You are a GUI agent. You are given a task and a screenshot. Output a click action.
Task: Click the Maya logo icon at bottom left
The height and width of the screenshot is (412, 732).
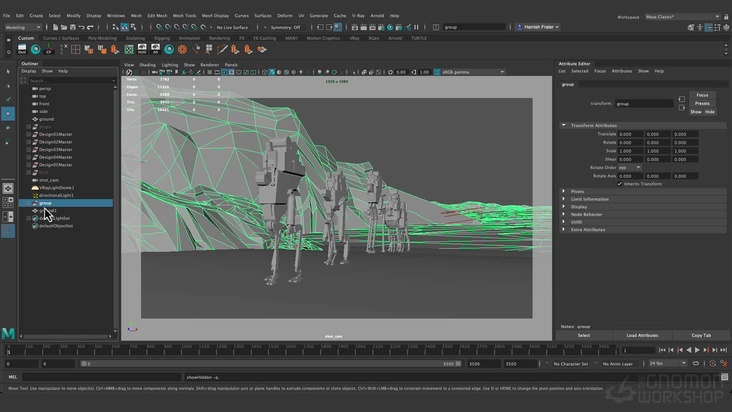[x=9, y=333]
